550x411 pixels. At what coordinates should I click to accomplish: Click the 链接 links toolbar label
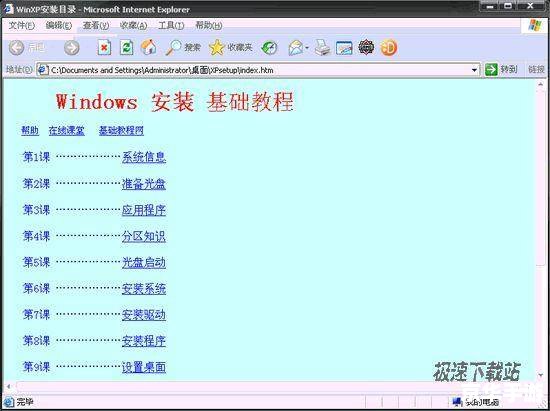536,69
